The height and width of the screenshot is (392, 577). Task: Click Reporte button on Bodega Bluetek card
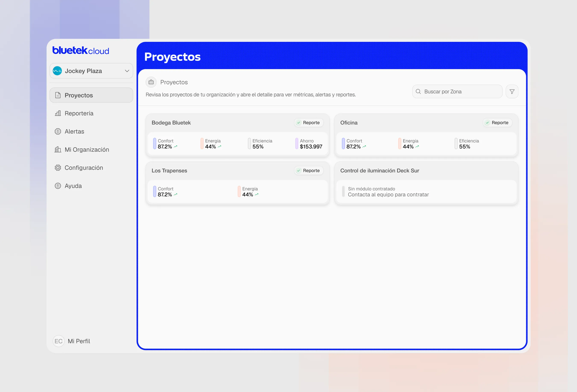309,123
